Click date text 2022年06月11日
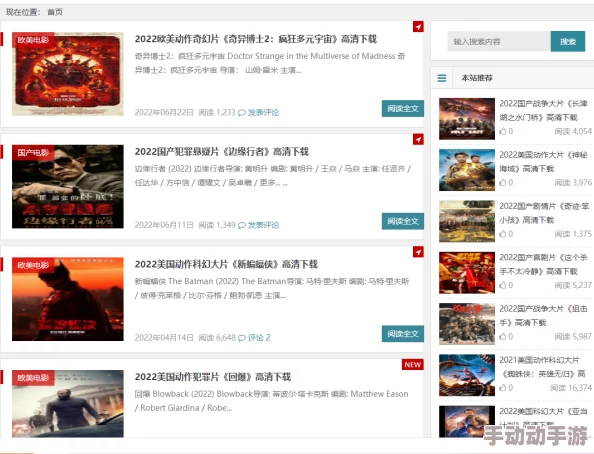This screenshot has width=594, height=454. click(164, 225)
